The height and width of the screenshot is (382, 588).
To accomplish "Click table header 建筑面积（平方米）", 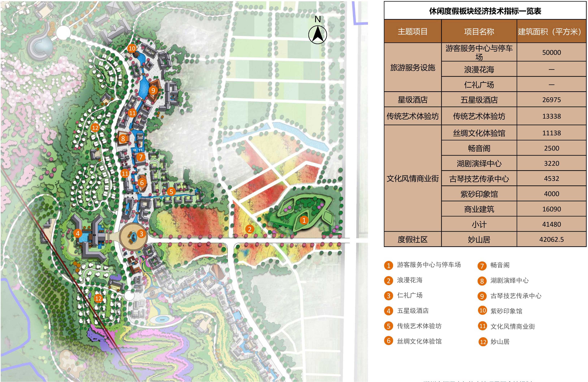I will (551, 32).
